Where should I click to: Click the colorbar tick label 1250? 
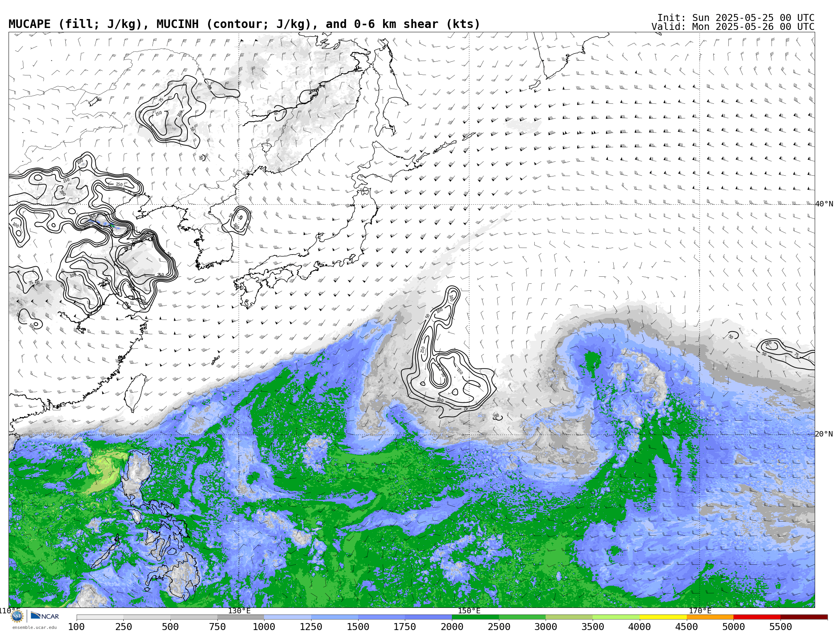click(311, 627)
